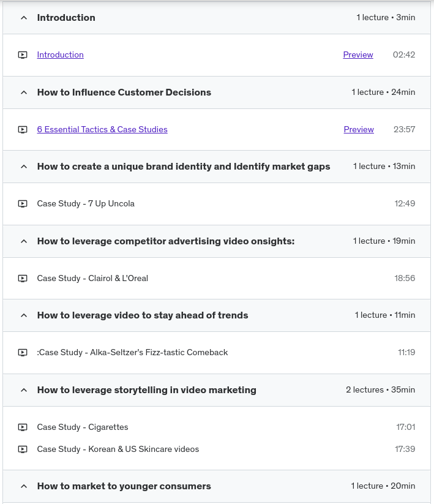
Task: Select Case Study - 7 Up Uncola lecture
Action: 86,203
